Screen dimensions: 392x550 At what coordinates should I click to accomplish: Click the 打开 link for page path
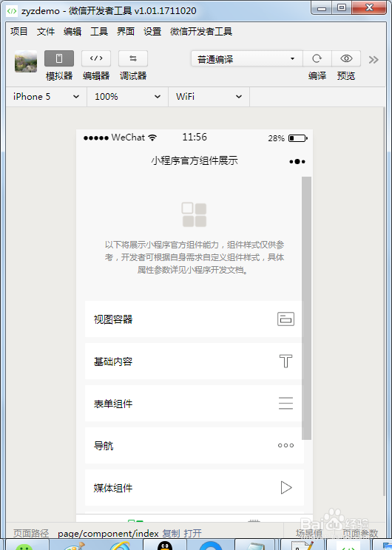pyautogui.click(x=192, y=534)
